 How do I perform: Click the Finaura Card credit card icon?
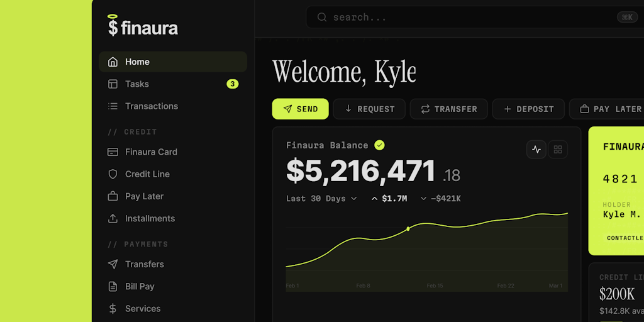pyautogui.click(x=113, y=152)
